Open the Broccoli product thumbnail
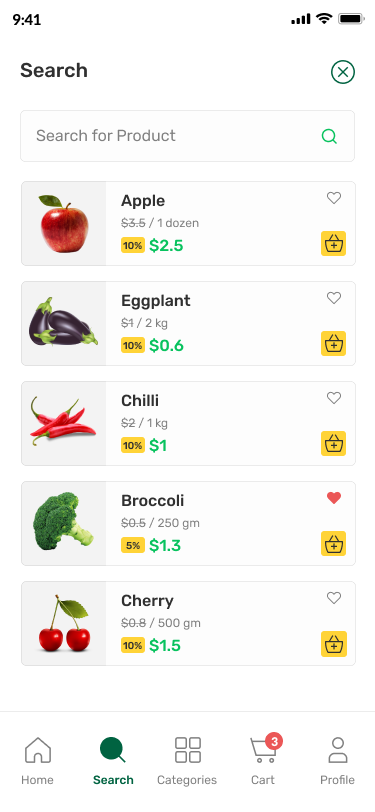Viewport: 375px width, 812px height. (x=64, y=524)
